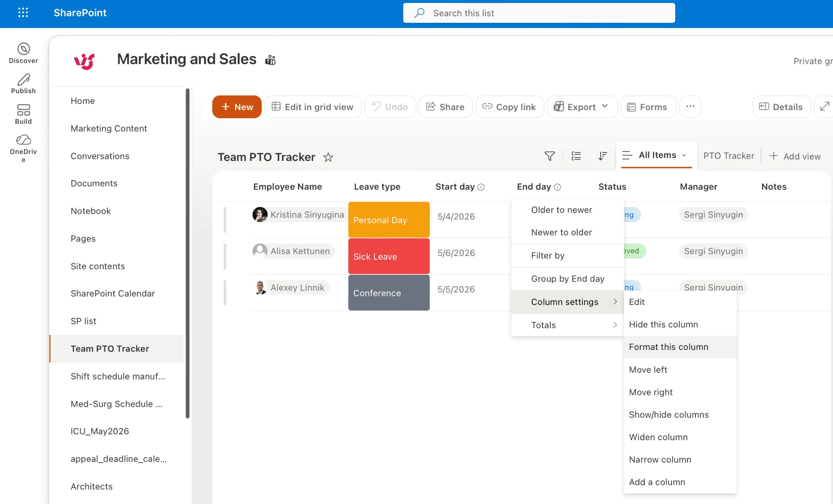Click the group by list icon
833x504 pixels.
576,156
